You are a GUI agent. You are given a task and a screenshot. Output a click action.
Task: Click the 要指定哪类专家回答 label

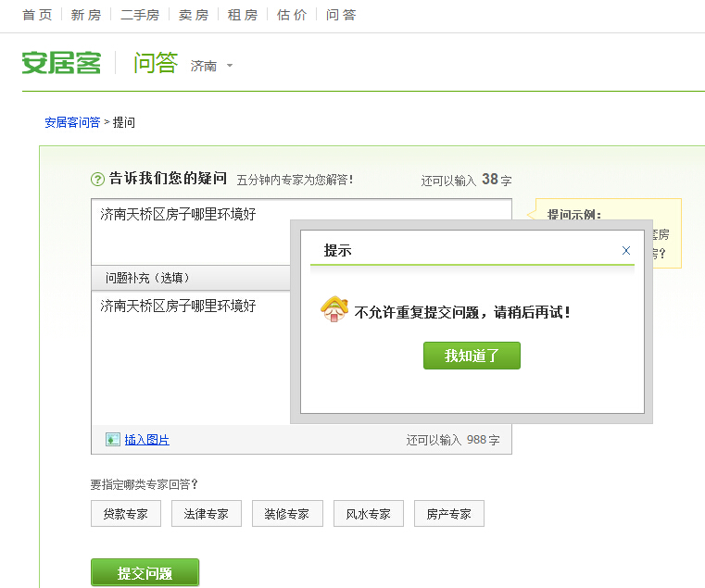(x=145, y=484)
